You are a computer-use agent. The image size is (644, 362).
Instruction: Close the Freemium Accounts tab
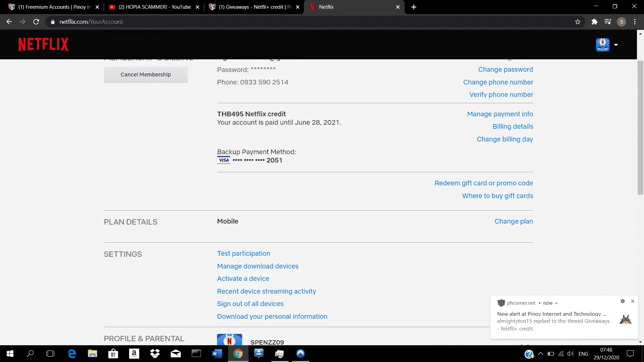97,7
